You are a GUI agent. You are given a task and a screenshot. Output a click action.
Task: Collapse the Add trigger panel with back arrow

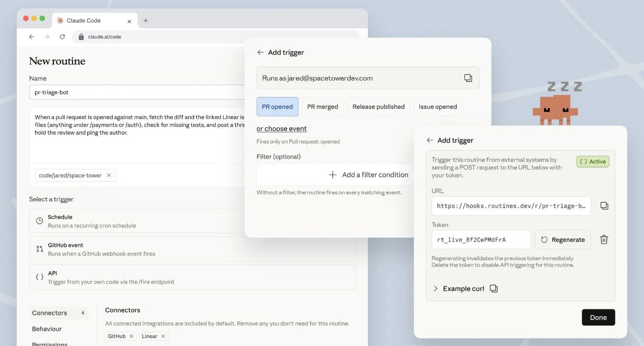(429, 140)
